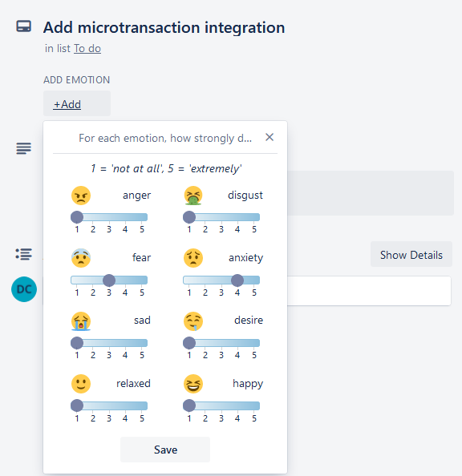462x476 pixels.
Task: Click the DC user avatar
Action: [24, 289]
